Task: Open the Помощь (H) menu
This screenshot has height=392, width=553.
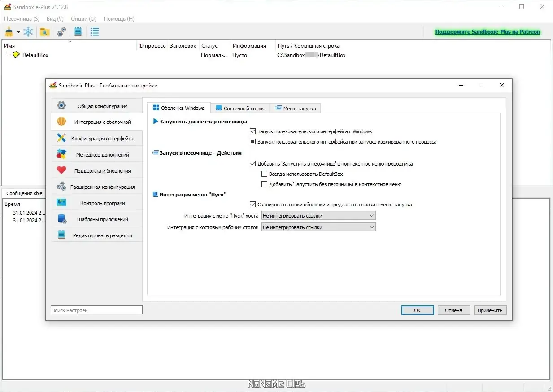Action: click(119, 19)
